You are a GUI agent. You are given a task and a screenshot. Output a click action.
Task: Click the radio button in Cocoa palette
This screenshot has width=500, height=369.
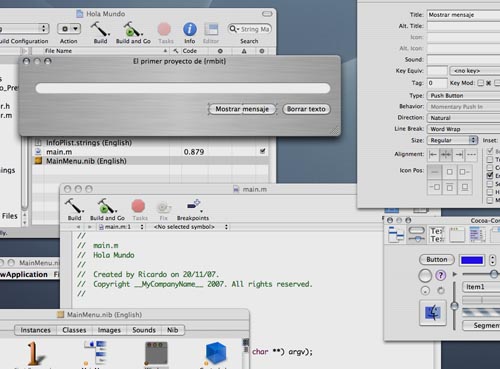(425, 291)
